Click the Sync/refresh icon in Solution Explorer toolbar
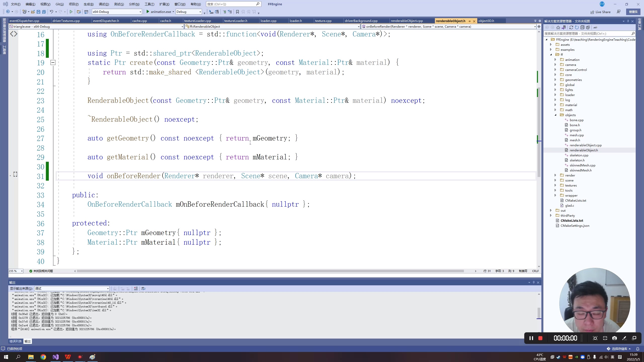 571,27
